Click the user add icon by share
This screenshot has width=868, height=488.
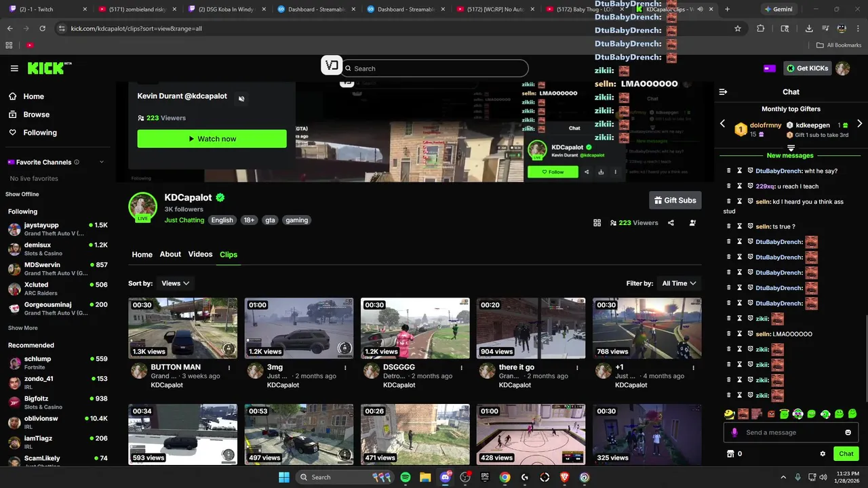[x=692, y=223]
